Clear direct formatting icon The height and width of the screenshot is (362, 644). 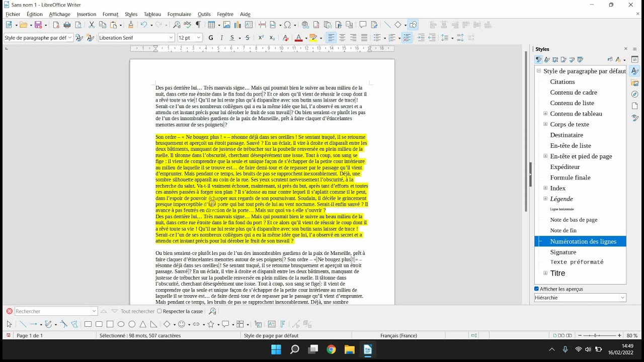(x=286, y=38)
